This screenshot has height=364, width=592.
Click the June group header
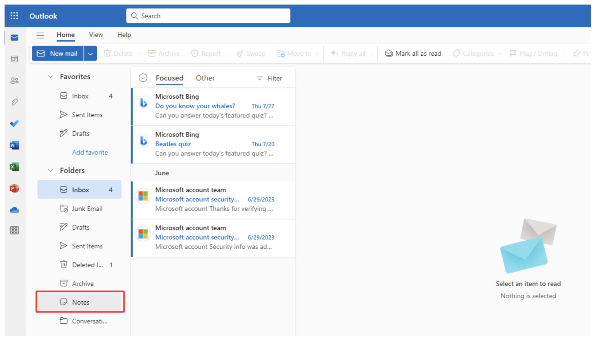pos(213,173)
